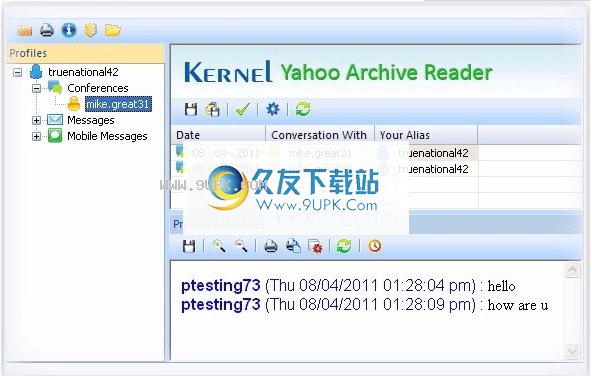Click the save icon above conversation list
The height and width of the screenshot is (376, 592).
point(191,109)
